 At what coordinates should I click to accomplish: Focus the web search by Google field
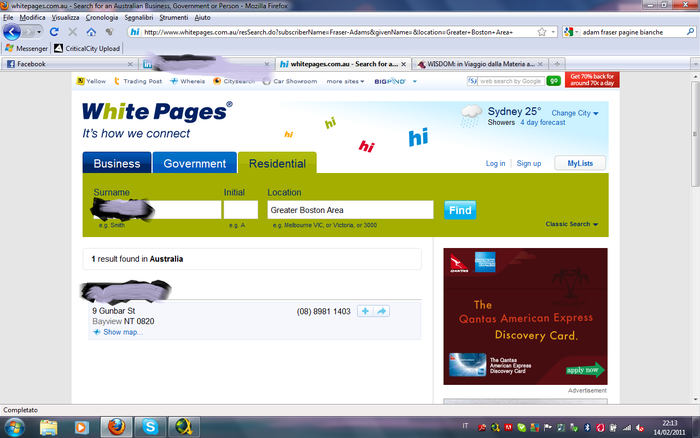click(x=509, y=81)
